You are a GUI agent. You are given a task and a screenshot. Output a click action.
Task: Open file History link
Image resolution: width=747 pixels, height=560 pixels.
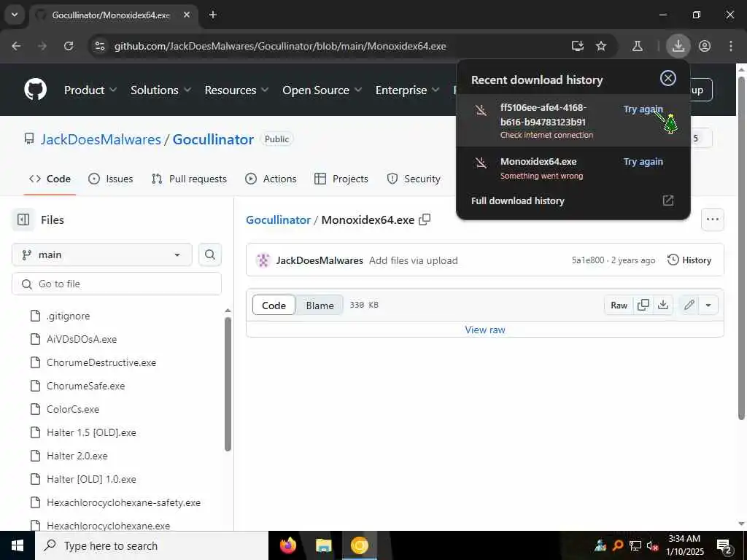tap(689, 260)
